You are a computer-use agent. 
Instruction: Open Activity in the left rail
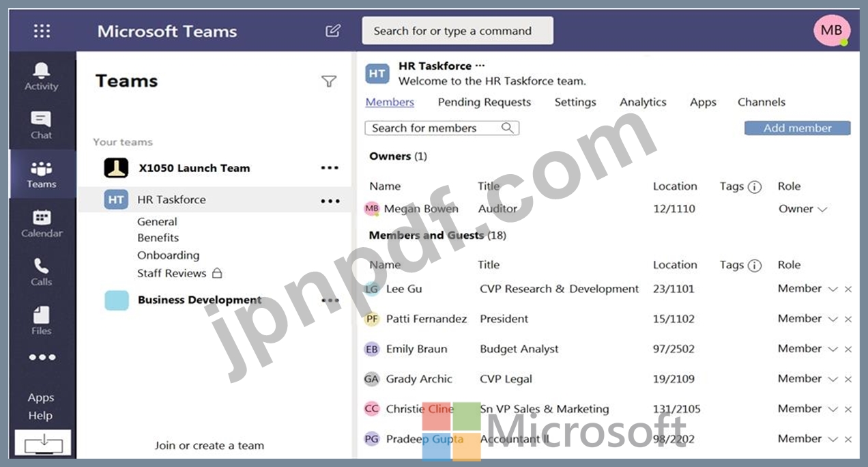[x=42, y=76]
